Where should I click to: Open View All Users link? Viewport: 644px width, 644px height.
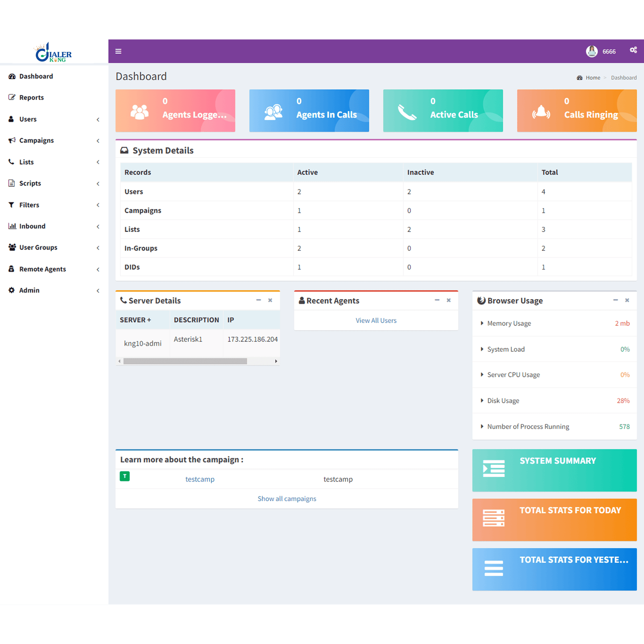coord(376,320)
